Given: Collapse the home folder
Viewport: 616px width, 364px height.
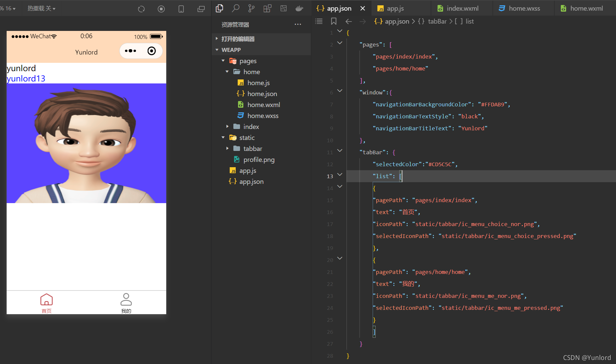Looking at the screenshot, I should pyautogui.click(x=227, y=72).
